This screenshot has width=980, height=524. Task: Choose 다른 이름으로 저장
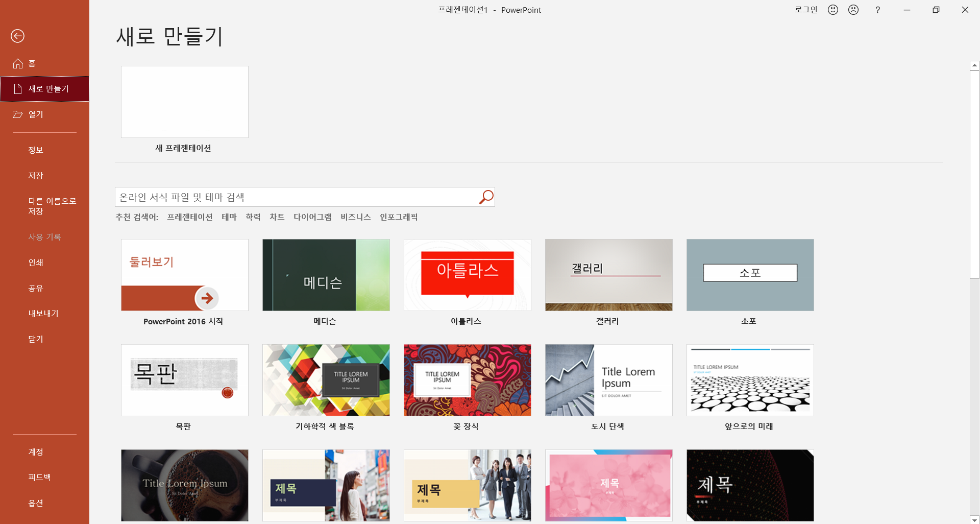[44, 206]
